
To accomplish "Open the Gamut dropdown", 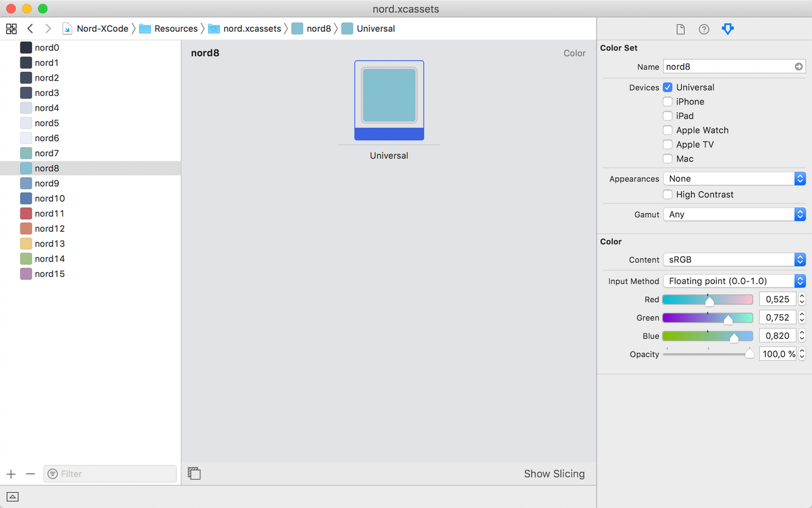I will coord(734,215).
